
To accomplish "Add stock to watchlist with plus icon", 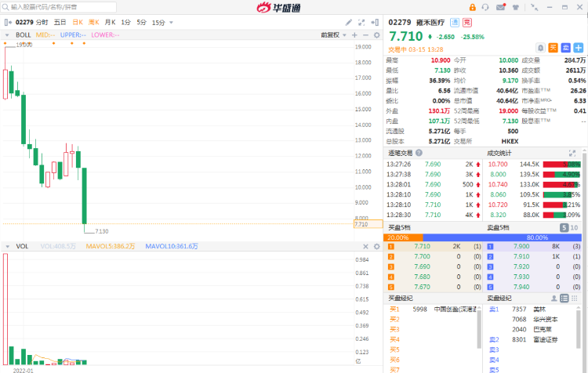I will (579, 47).
